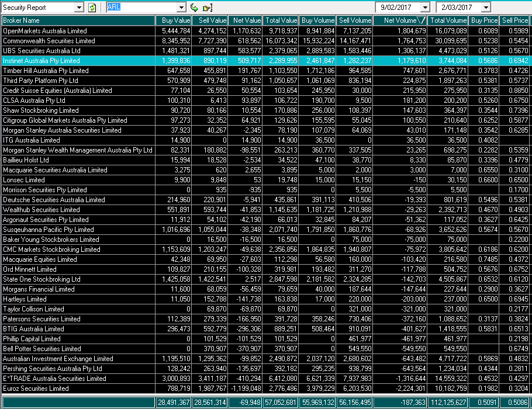Select the Wealthhub Securities Limited row

point(265,210)
